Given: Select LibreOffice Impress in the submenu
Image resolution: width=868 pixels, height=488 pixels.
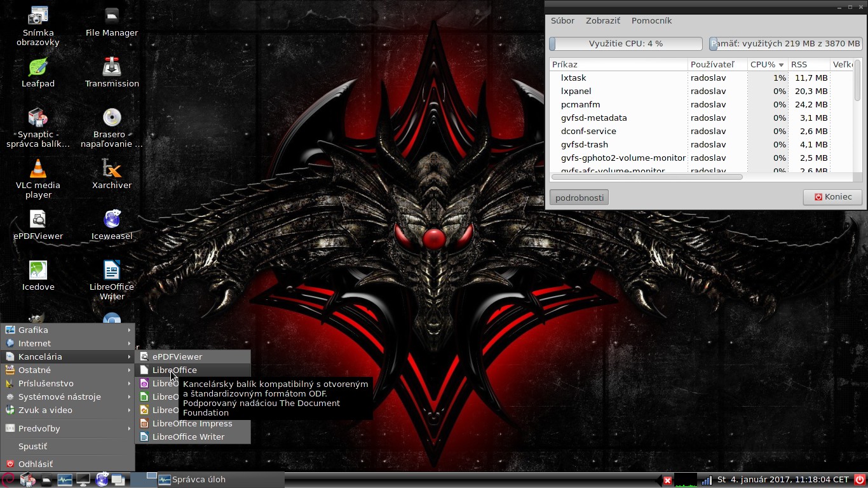Looking at the screenshot, I should pos(193,423).
